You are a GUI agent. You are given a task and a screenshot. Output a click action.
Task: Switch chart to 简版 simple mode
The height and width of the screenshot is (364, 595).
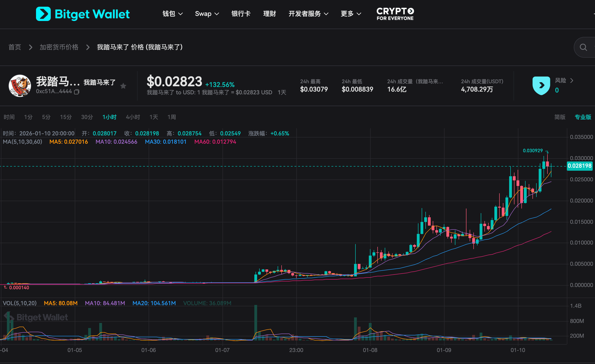559,117
